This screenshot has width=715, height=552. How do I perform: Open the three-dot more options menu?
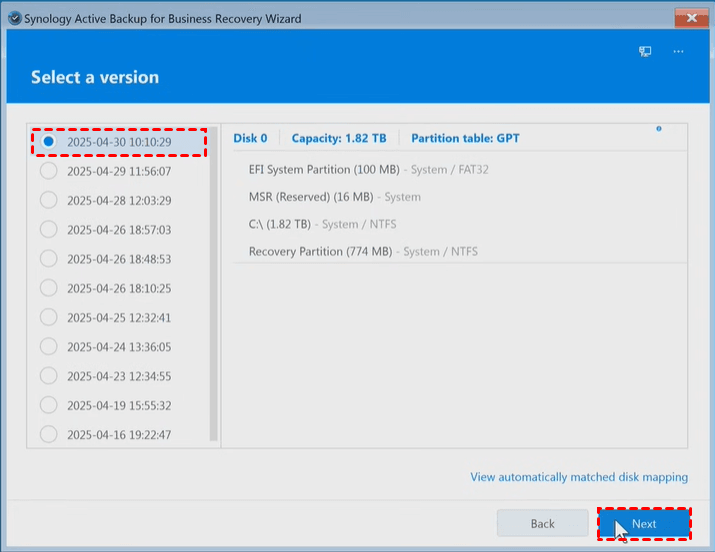(679, 51)
